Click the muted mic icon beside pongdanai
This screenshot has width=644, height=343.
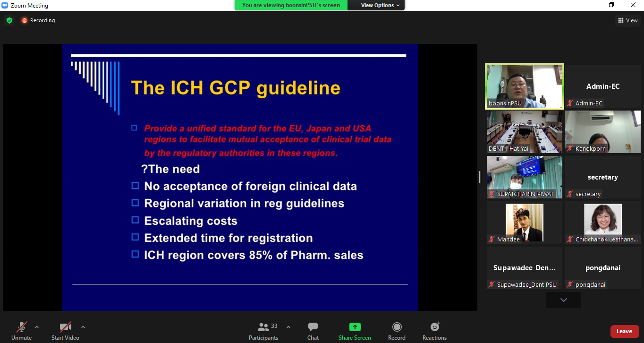[570, 284]
